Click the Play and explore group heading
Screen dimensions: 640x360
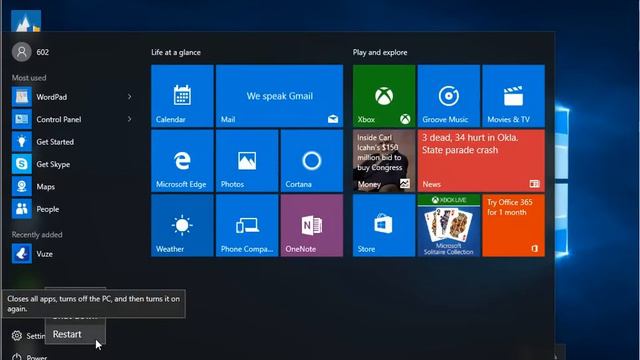tap(380, 52)
